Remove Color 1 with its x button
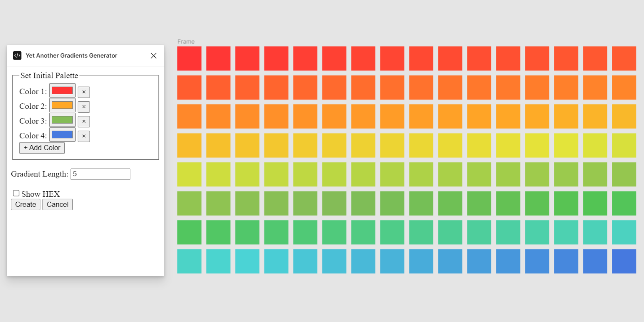Viewport: 644px width, 322px height. coord(84,92)
